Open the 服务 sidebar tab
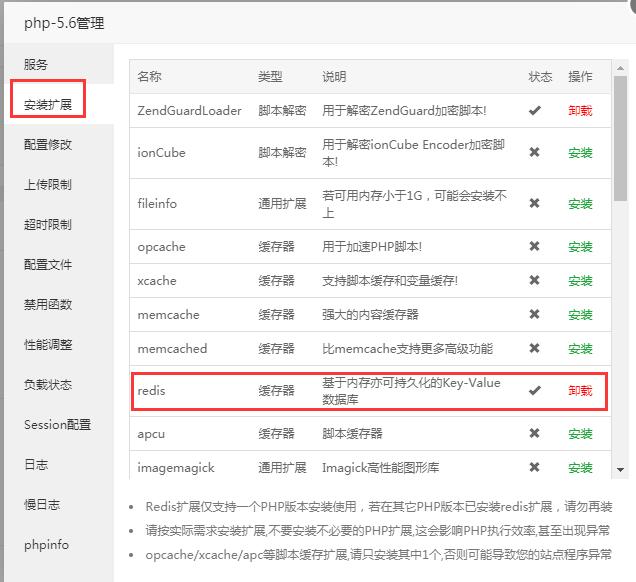636x582 pixels. (36, 64)
